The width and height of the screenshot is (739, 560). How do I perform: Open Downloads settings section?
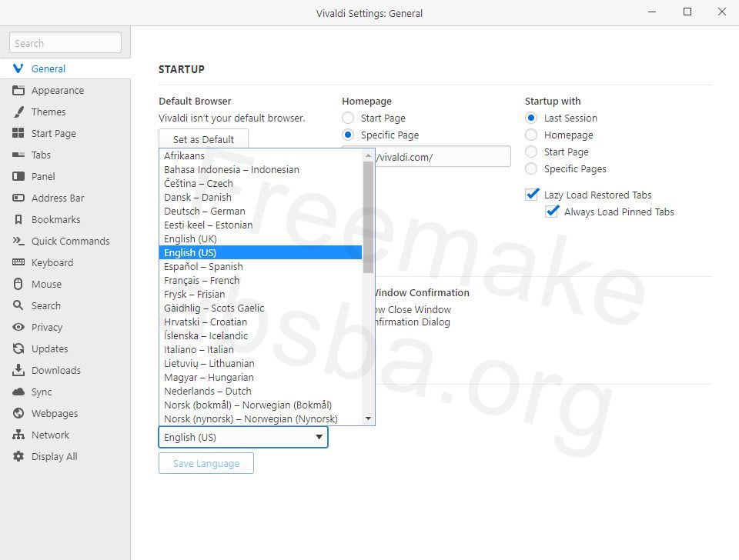[65, 370]
